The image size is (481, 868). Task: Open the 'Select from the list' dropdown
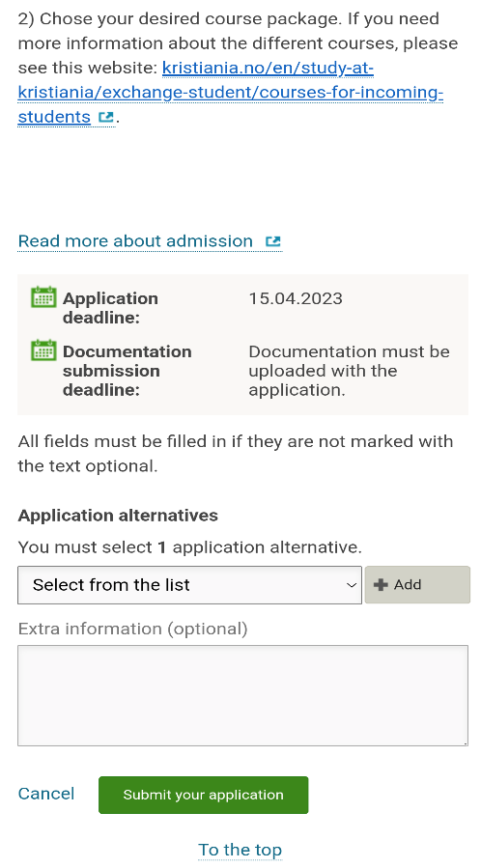(190, 585)
